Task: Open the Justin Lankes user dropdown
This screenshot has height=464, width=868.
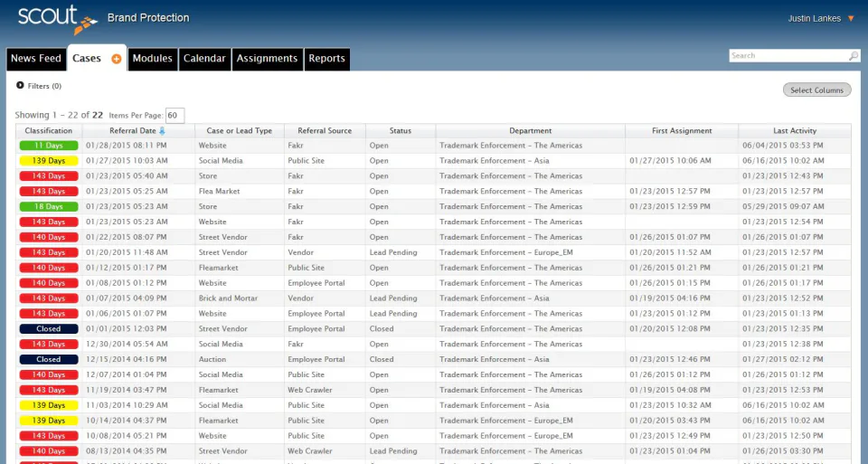Action: pos(822,18)
